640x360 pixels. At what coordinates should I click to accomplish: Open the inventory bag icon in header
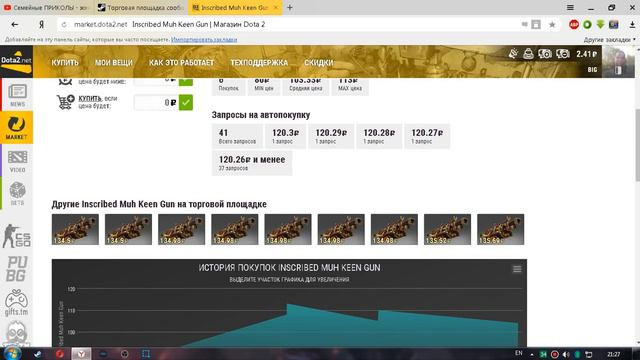(528, 53)
